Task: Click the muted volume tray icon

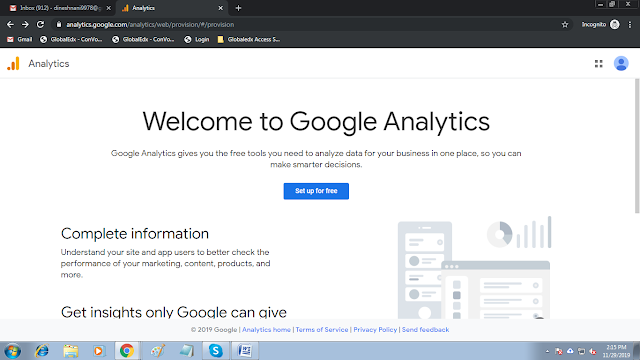Action: 593,351
